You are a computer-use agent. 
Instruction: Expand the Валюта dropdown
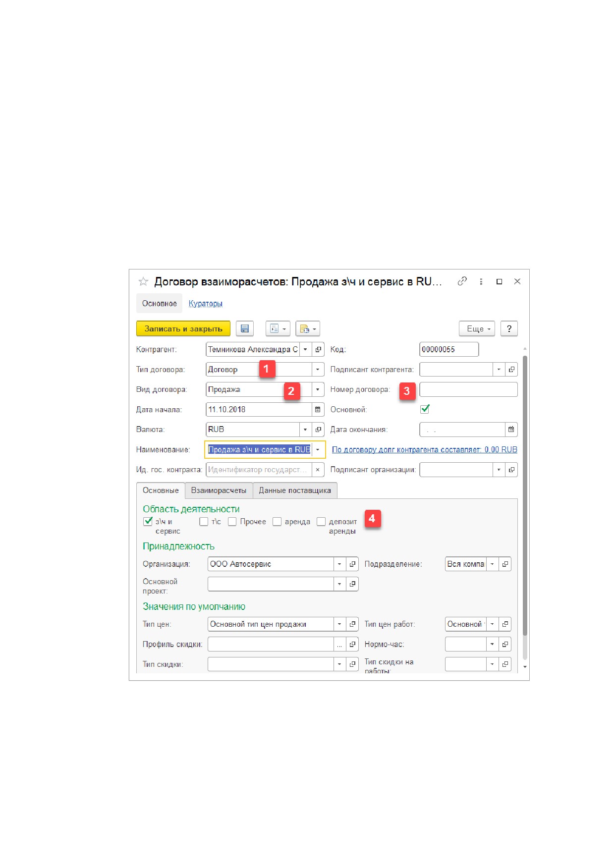(x=305, y=430)
